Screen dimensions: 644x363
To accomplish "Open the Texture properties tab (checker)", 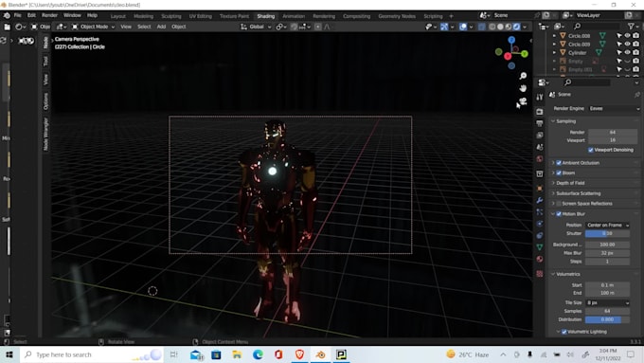I will (540, 274).
